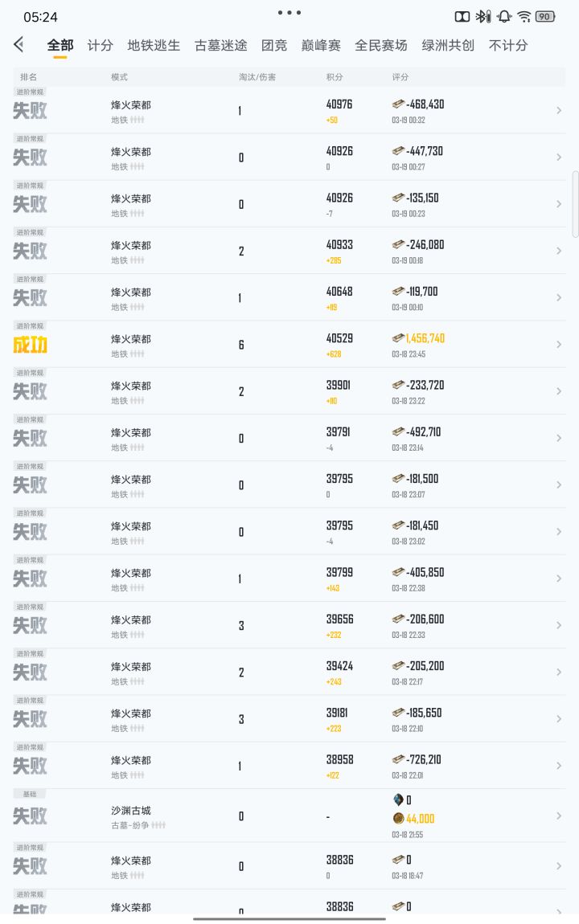Select the 计分 tab
Viewport: 579px width, 924px height.
pyautogui.click(x=101, y=46)
